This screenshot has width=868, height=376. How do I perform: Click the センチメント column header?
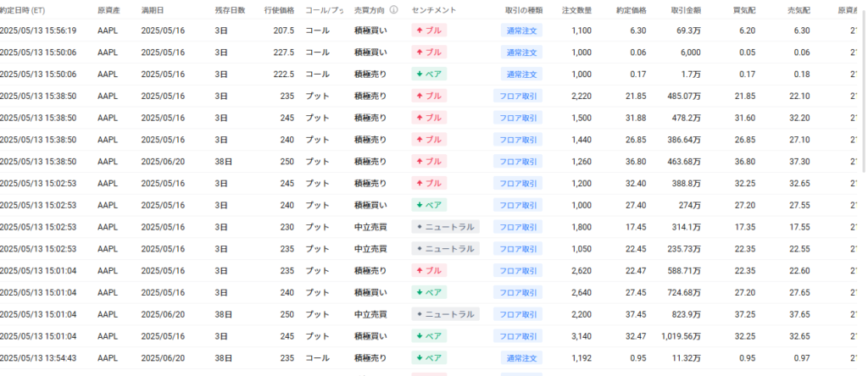[432, 10]
